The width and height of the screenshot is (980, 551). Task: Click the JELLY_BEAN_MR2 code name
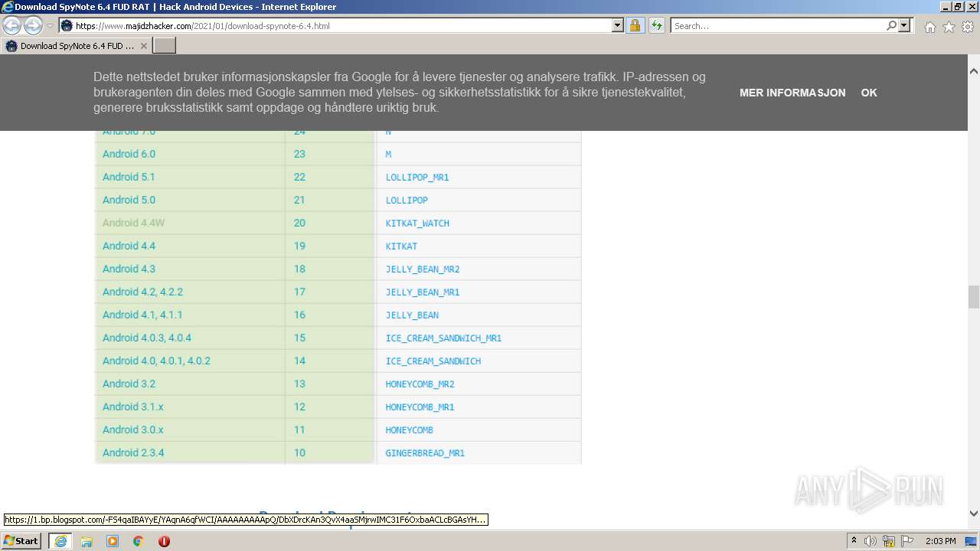tap(423, 269)
